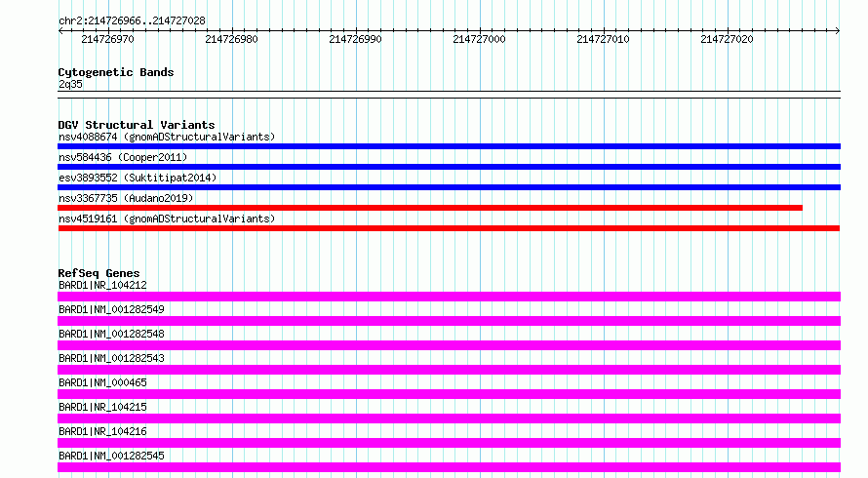Click the magenta bar under BARD1|NM_001282549
868x478 pixels.
point(449,321)
